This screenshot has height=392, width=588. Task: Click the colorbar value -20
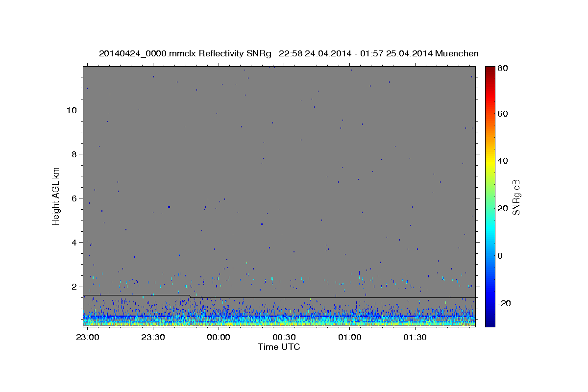pos(504,303)
